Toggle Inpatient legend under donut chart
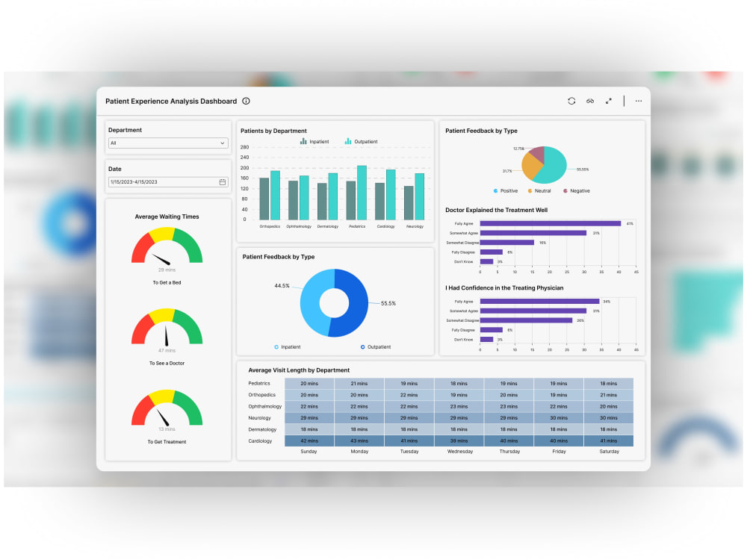Screen dimensions: 747x560 click(288, 347)
